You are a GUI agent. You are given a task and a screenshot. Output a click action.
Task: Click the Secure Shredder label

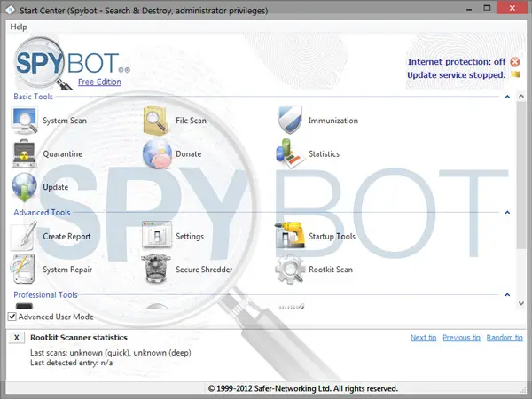[204, 270]
